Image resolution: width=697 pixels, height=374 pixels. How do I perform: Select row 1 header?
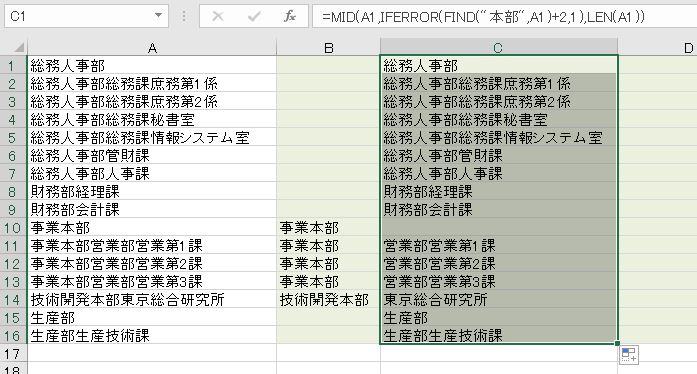coord(13,66)
